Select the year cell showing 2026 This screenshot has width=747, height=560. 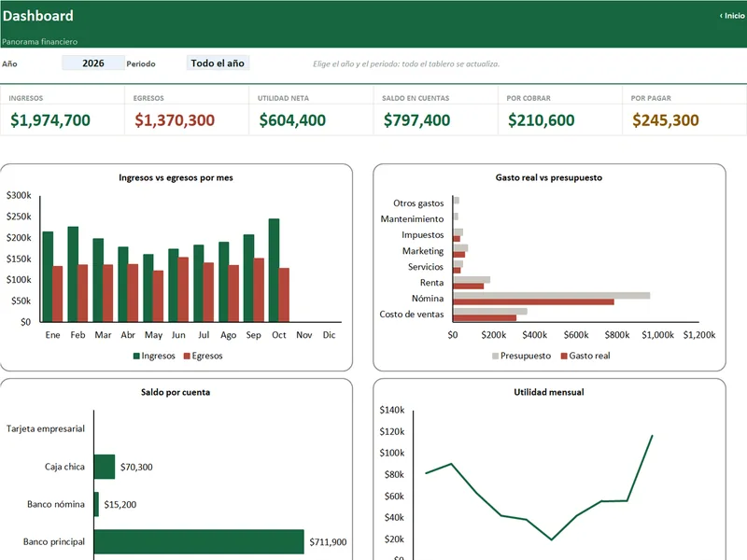click(x=92, y=63)
